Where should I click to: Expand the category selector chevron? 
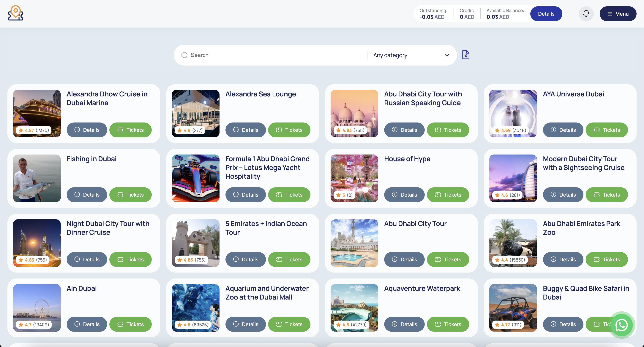coord(447,55)
